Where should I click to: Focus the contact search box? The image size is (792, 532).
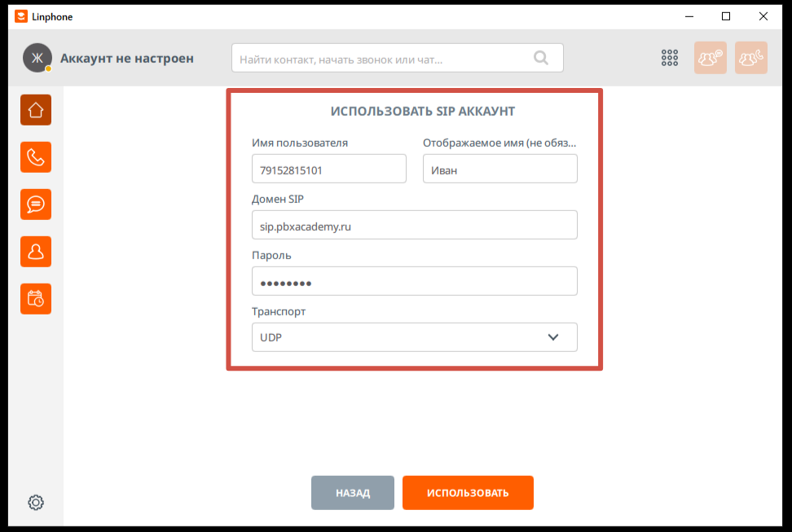(x=398, y=58)
